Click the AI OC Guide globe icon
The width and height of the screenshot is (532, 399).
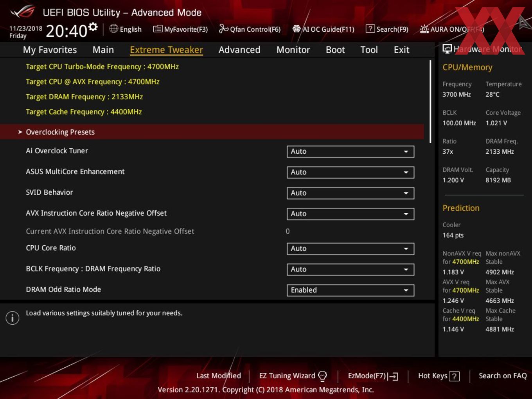pos(297,29)
